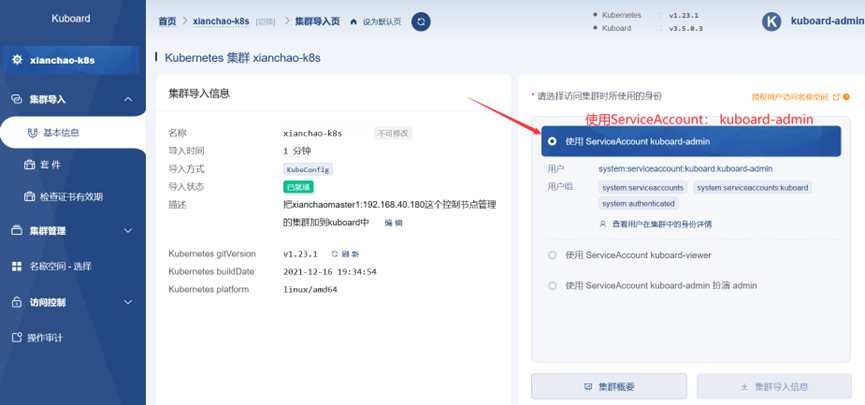Click the build date 2021-12-16 19:34:54
This screenshot has width=865, height=405.
click(330, 271)
